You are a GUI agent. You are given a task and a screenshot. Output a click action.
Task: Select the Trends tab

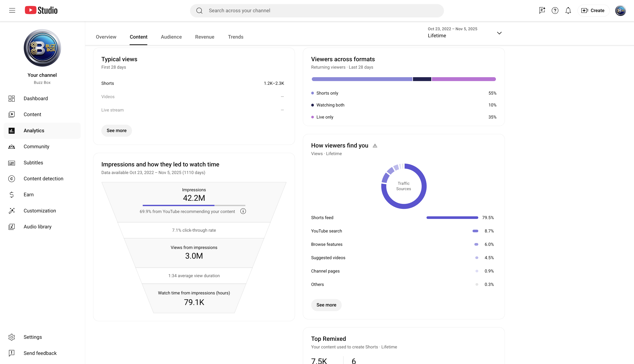click(236, 37)
